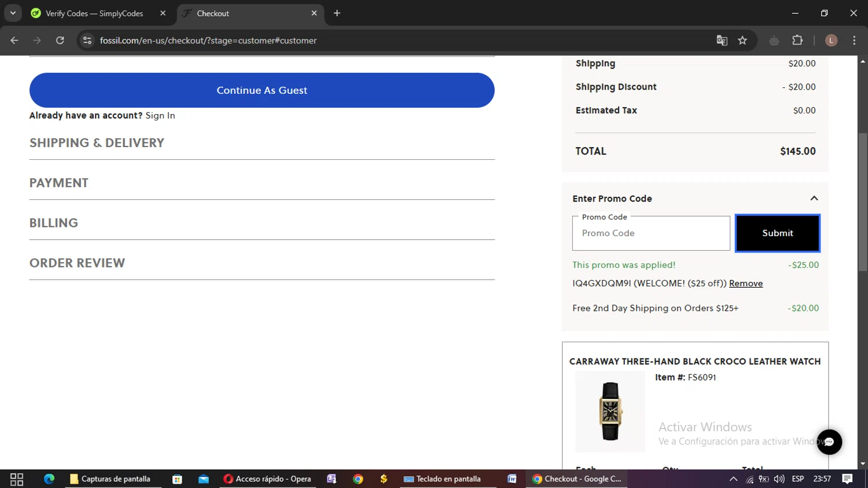Focus the fossil.com address bar URL
The image size is (868, 488).
(208, 41)
